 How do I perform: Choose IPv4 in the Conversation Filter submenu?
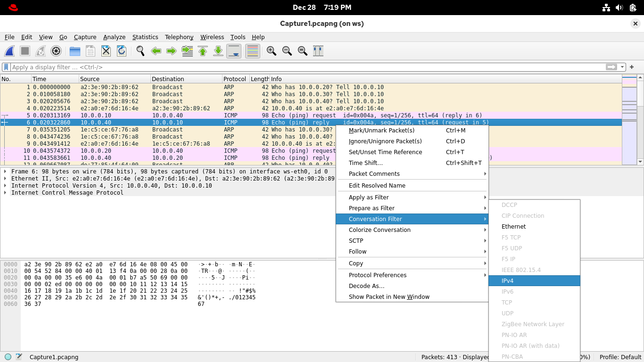pos(507,280)
